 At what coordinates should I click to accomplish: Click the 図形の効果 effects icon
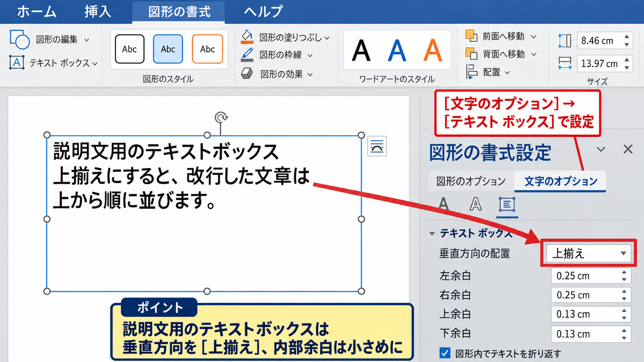click(x=247, y=73)
